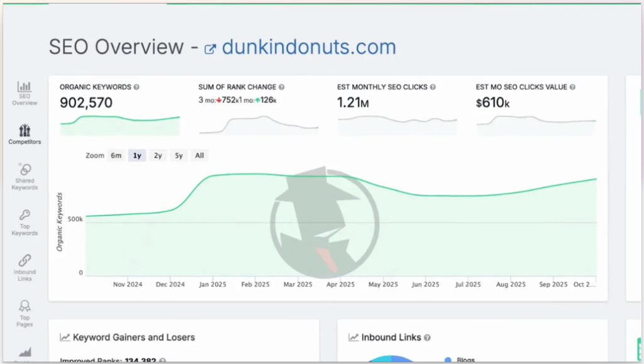Set chart zoom to 2y
This screenshot has height=364, width=644.
point(158,155)
